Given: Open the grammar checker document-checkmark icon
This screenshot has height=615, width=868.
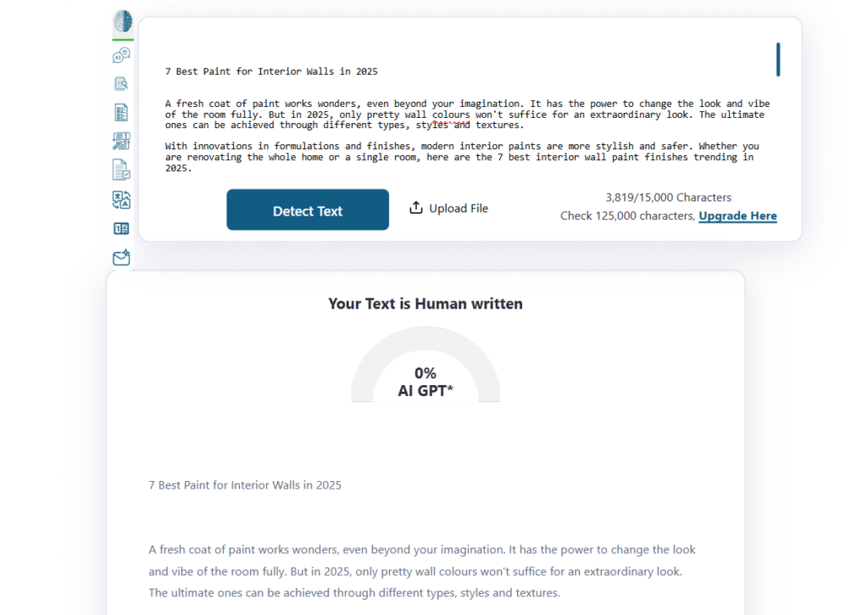Looking at the screenshot, I should coord(121,170).
